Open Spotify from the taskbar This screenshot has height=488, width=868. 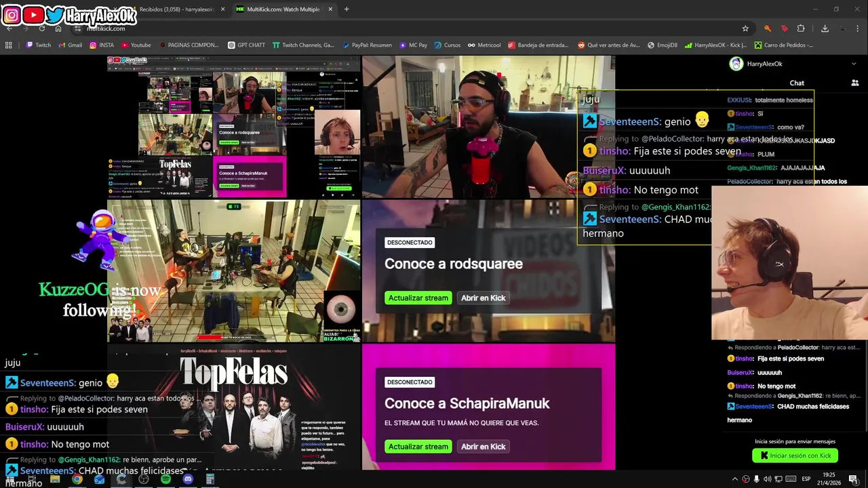(x=166, y=479)
